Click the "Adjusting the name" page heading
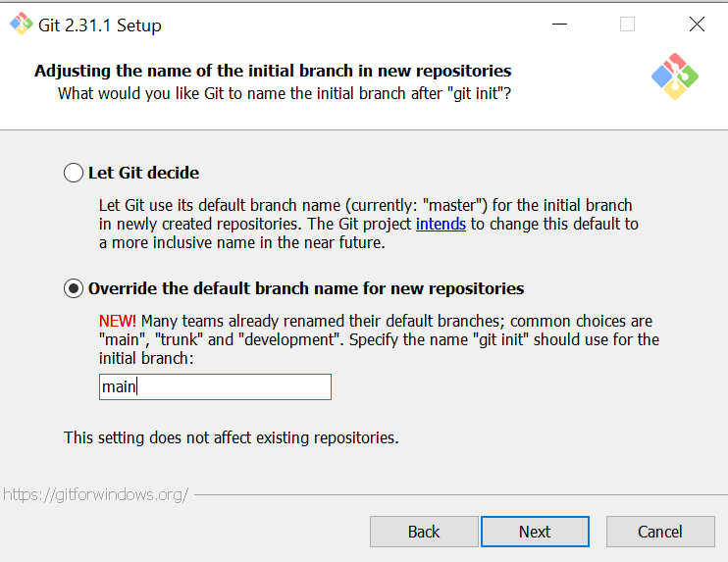 [x=273, y=71]
